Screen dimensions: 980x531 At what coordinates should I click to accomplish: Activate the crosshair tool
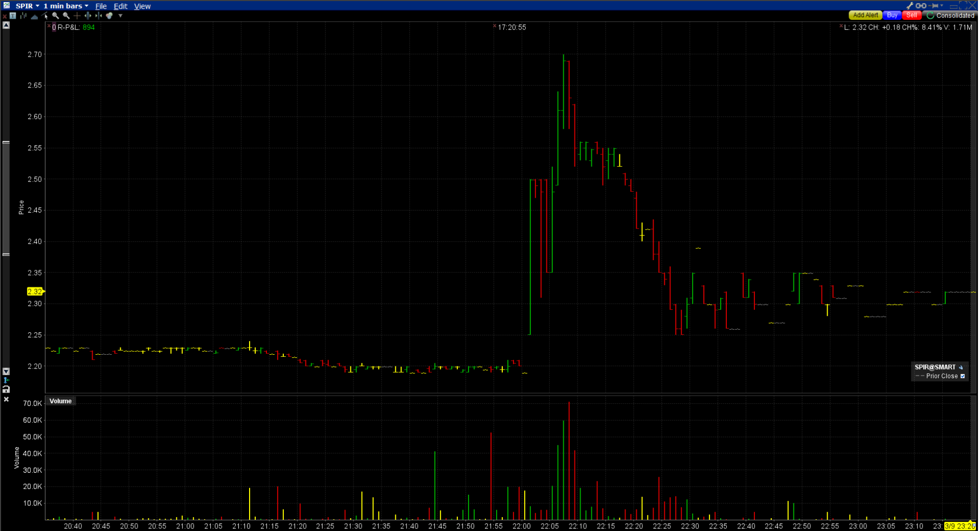pos(77,16)
